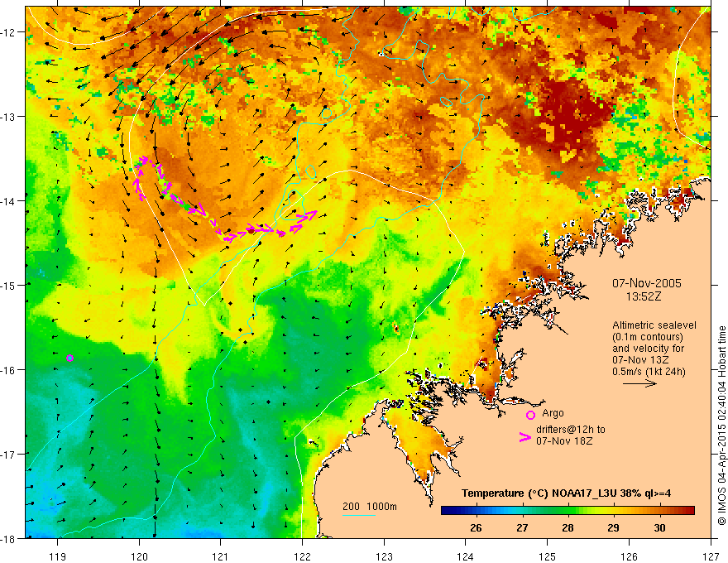Viewport: 728px width, 563px height.
Task: Click the '200 1000m' bathymetry label
Action: tap(370, 507)
